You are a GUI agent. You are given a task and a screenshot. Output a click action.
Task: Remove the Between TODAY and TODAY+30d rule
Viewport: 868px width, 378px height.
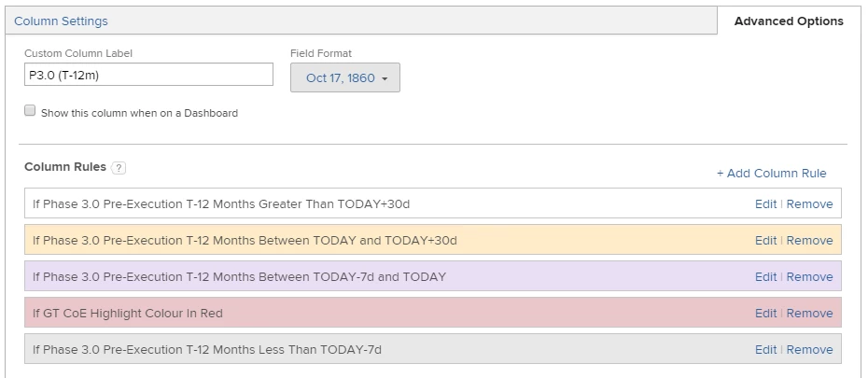pyautogui.click(x=809, y=240)
